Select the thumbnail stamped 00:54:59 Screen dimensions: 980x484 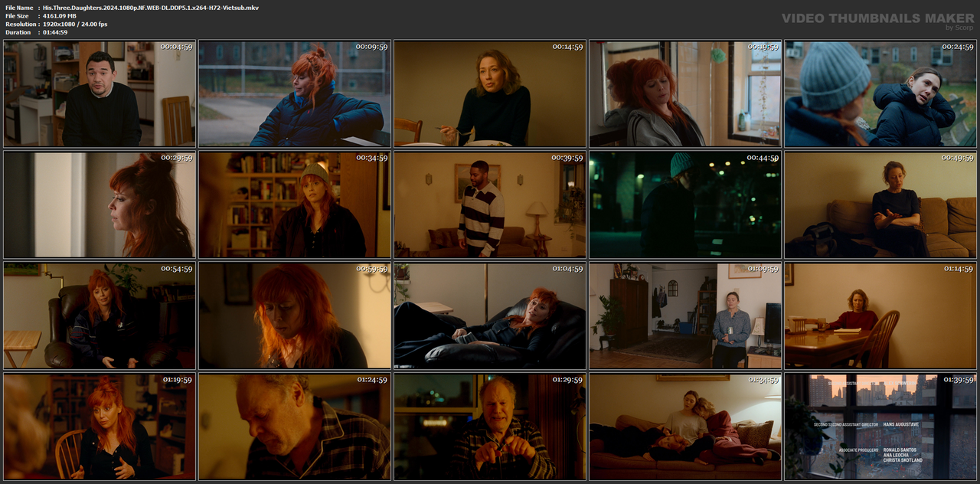tap(100, 316)
